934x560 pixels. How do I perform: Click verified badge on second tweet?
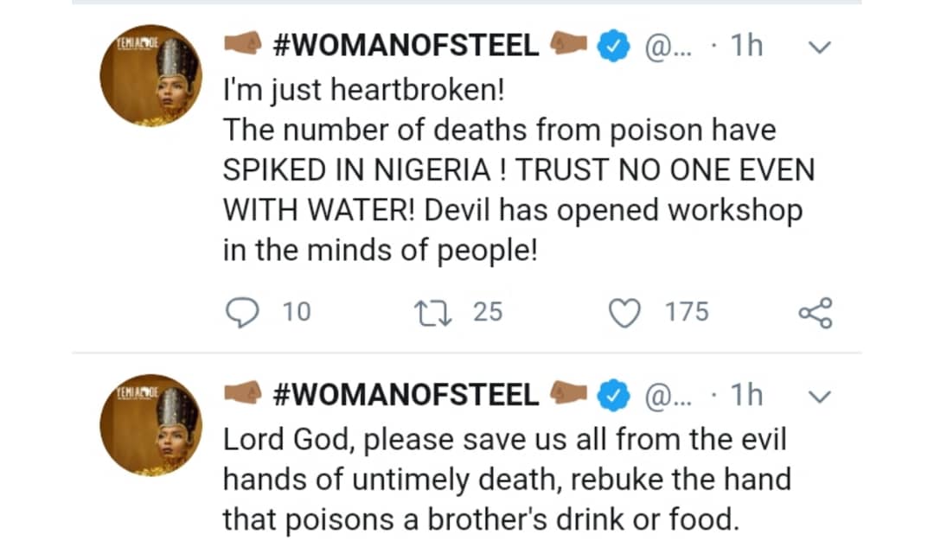pyautogui.click(x=614, y=396)
